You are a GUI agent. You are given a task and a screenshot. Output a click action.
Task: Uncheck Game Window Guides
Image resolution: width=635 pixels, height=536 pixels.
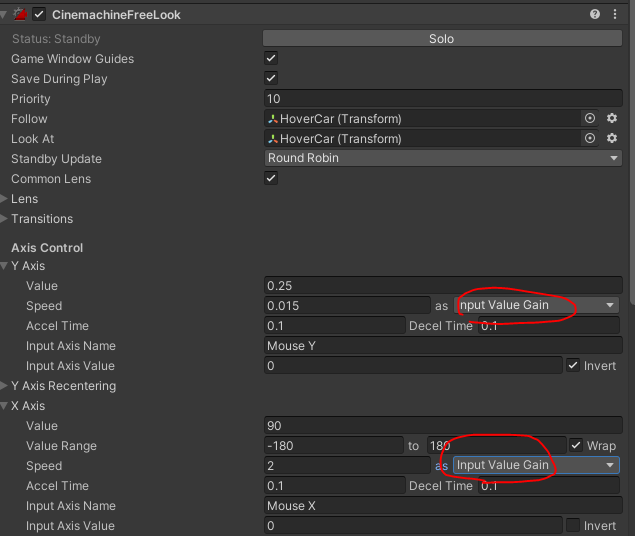coord(271,58)
